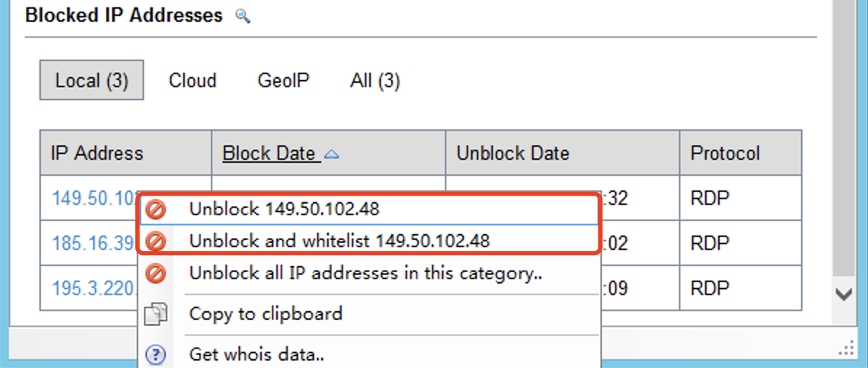Screen dimensions: 868x368
Task: Click red icon beside Unblock and whitelist
Action: (x=156, y=241)
